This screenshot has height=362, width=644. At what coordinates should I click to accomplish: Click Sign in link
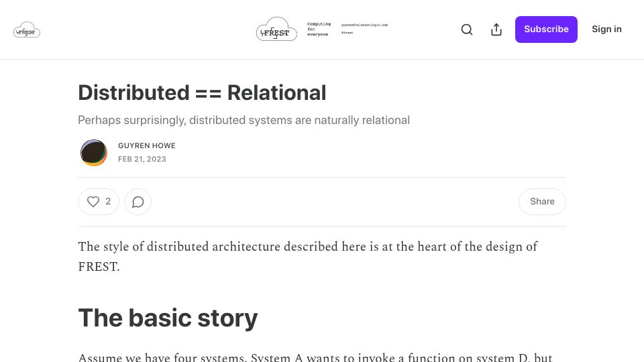[606, 29]
